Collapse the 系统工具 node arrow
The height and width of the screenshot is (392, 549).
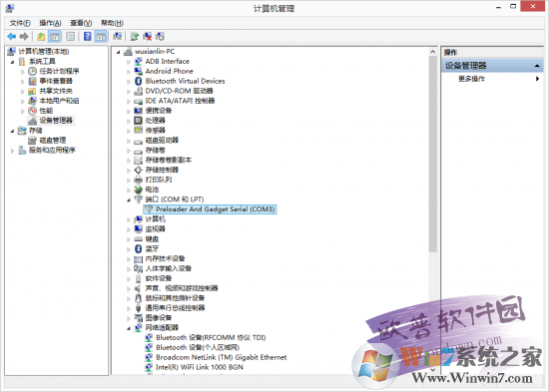click(13, 62)
